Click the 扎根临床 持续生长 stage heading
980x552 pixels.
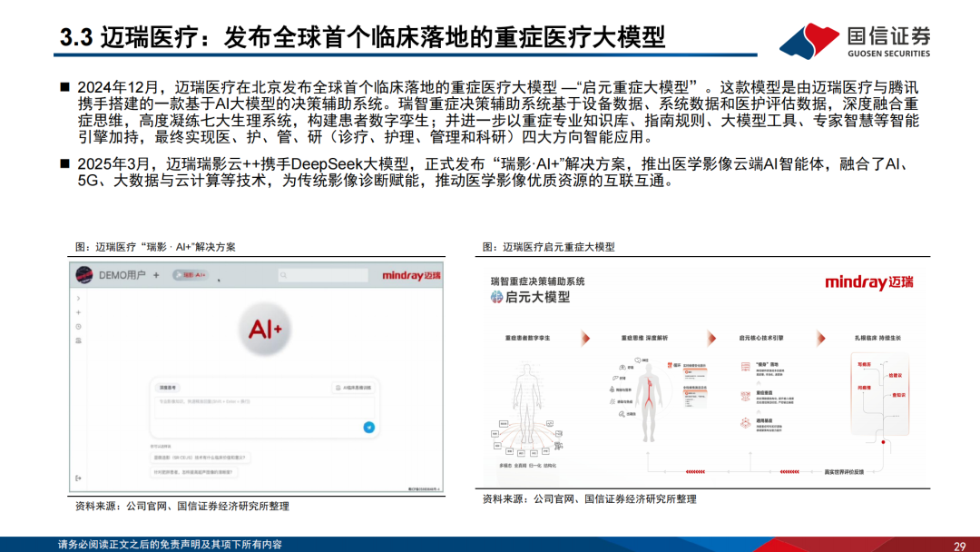coord(877,339)
